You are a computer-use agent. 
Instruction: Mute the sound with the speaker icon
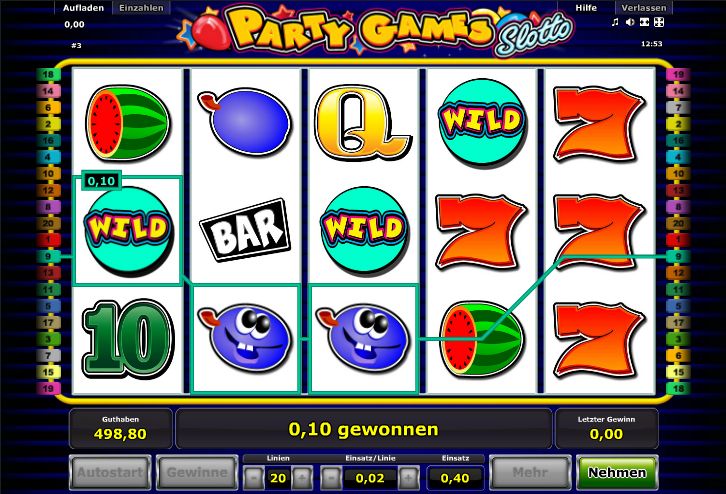coord(630,22)
